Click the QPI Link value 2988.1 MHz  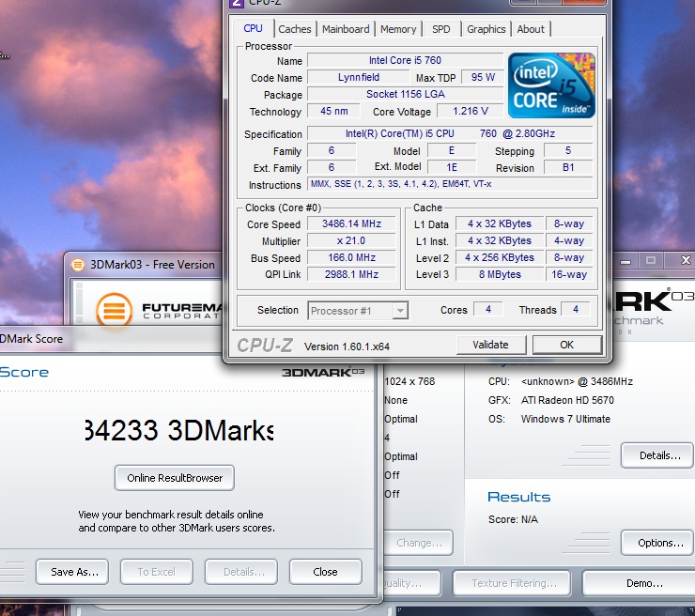[x=351, y=274]
